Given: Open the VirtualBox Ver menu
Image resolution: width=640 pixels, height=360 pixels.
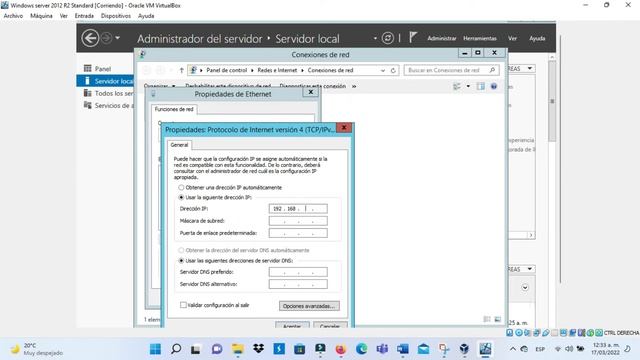Looking at the screenshot, I should tap(64, 16).
